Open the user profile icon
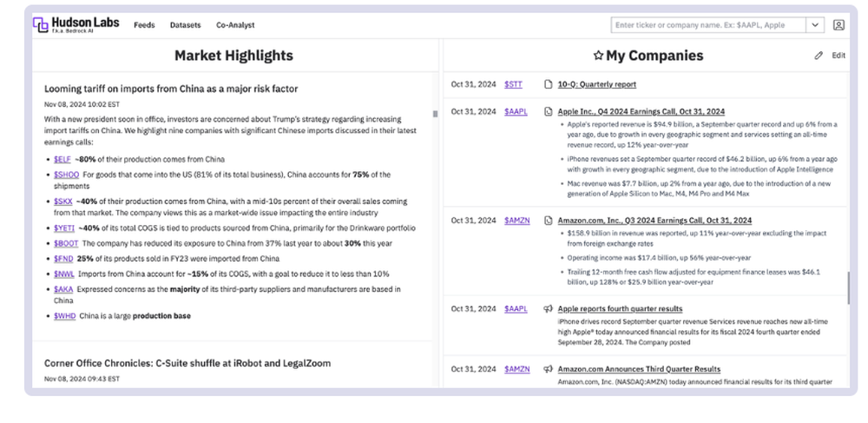Screen dimensions: 868x423 [838, 25]
